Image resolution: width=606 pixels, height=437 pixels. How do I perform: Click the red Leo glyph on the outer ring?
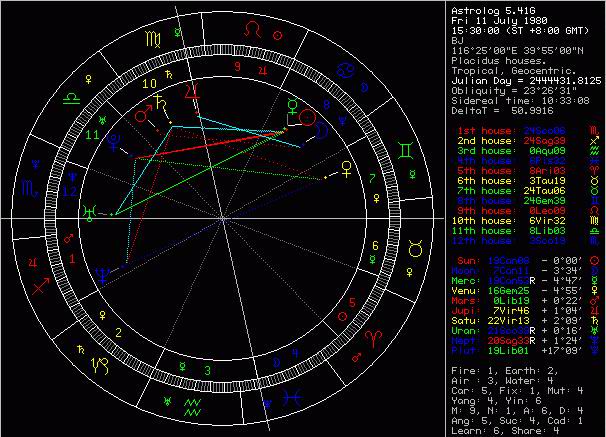coord(252,29)
